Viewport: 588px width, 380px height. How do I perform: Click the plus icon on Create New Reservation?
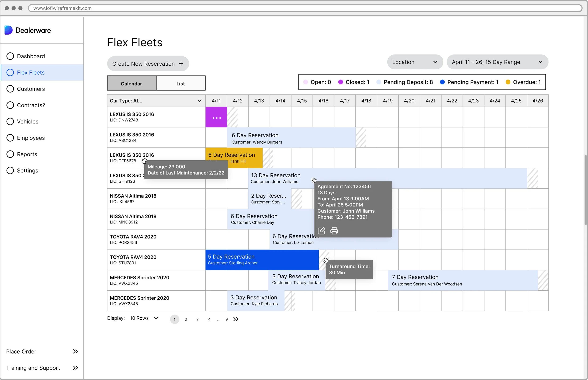[181, 64]
